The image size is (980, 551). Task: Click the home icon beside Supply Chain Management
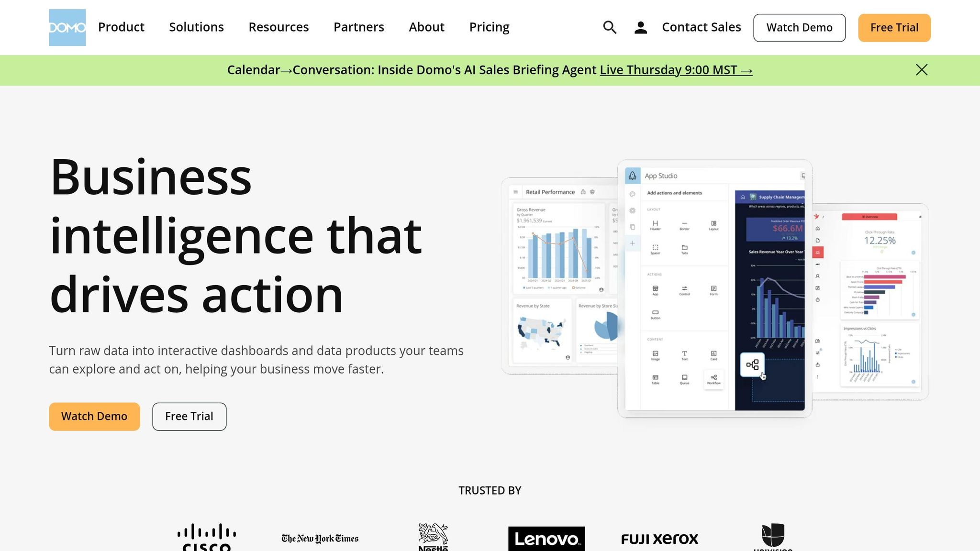coord(743,197)
